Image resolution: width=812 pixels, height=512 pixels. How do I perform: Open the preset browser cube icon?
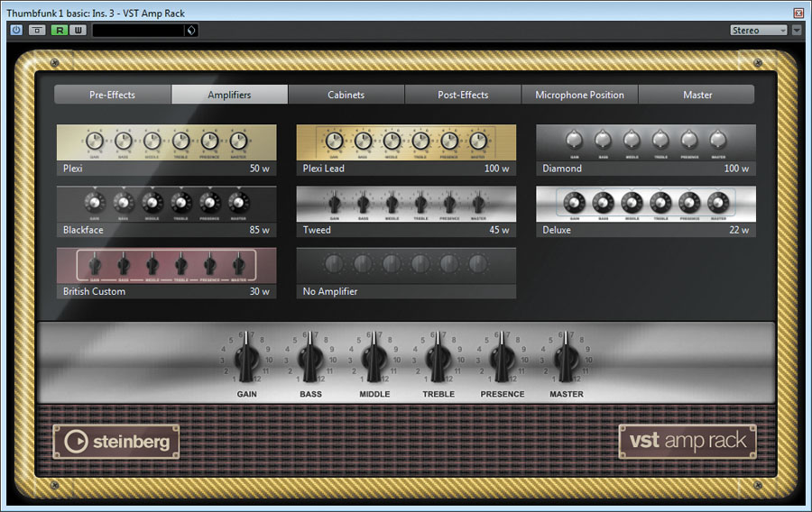pyautogui.click(x=190, y=31)
